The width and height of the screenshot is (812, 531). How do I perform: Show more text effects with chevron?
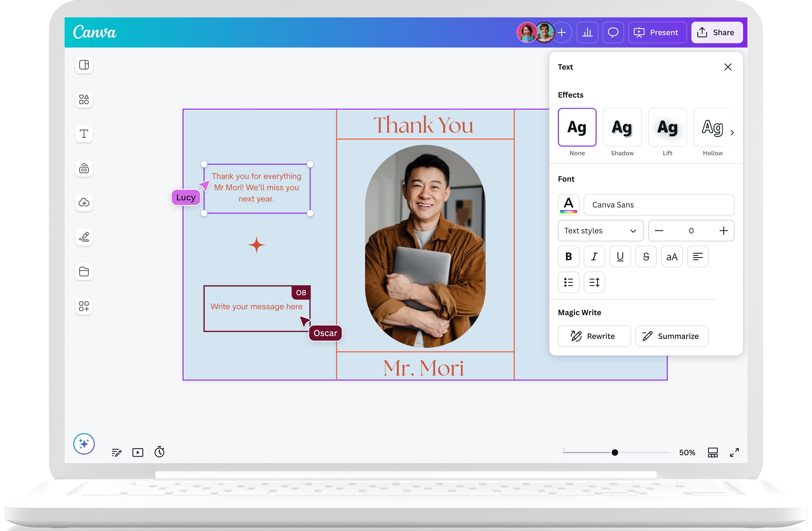(x=732, y=132)
